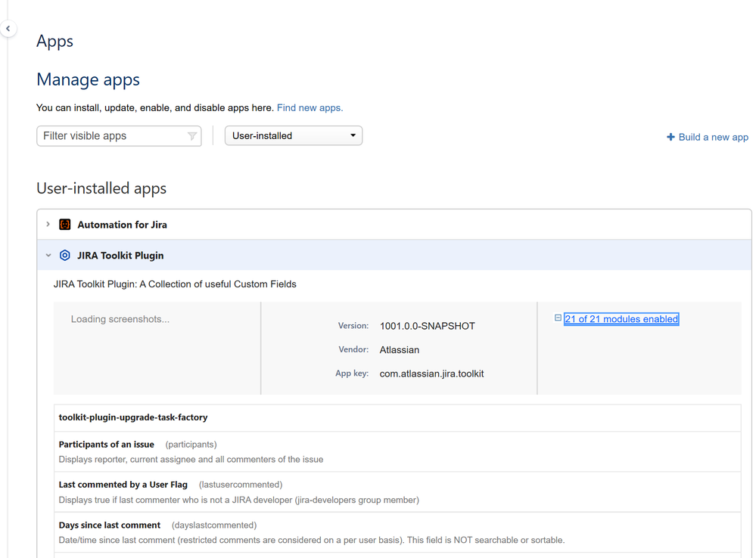
Task: Click the 21 of 21 modules enabled link
Action: [621, 319]
